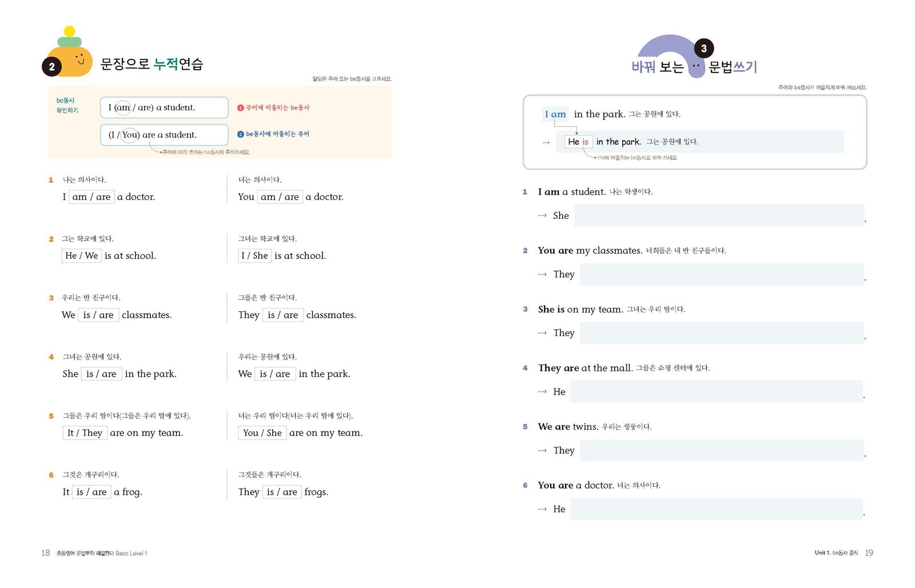Click 'is / are' box in 'We ... in the park'

coord(275,374)
